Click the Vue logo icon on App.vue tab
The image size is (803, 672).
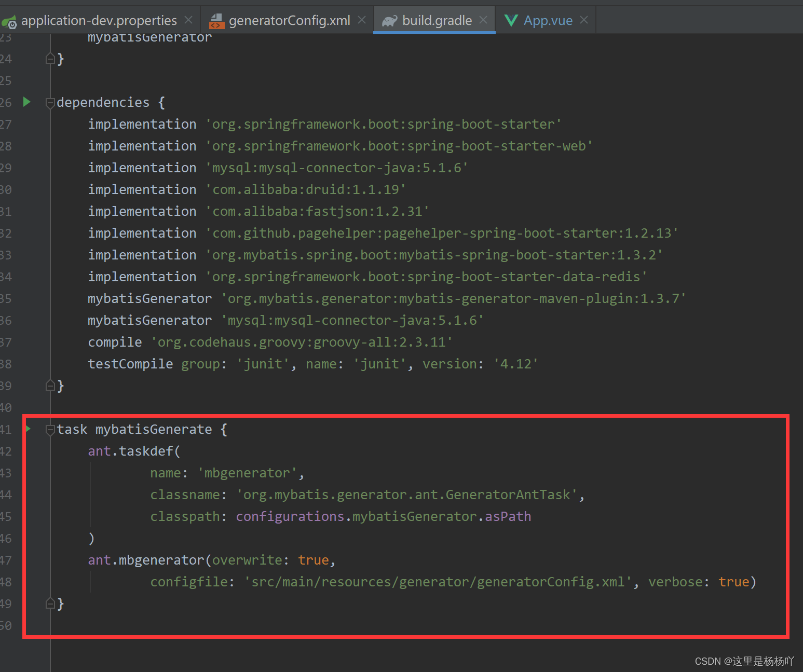(511, 20)
